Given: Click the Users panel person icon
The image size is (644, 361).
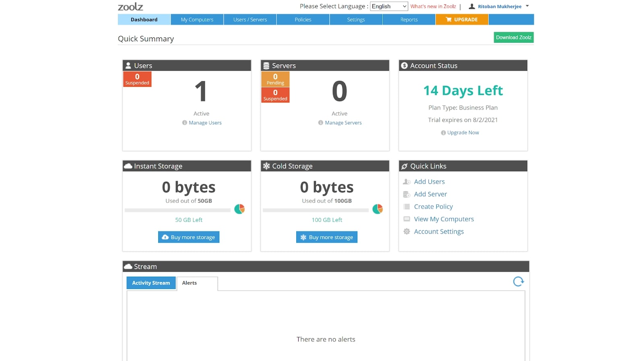Looking at the screenshot, I should point(128,66).
